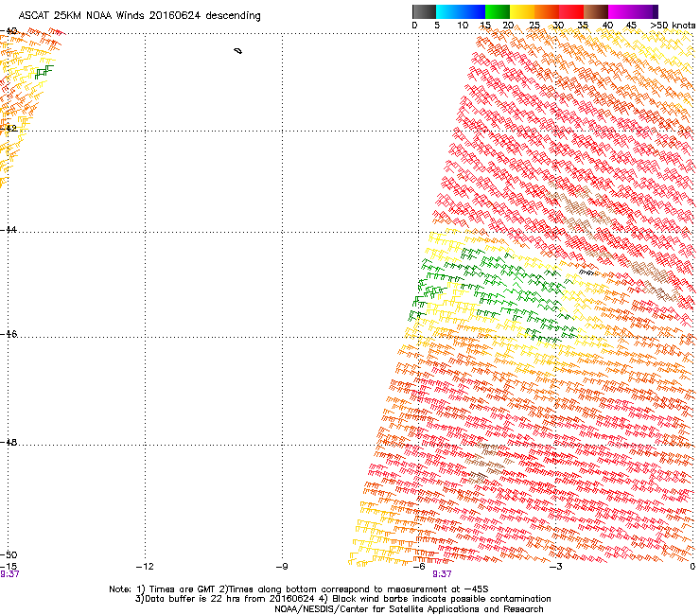Click the green wind barbs in the top-left swath
The image size is (700, 615).
(44, 72)
